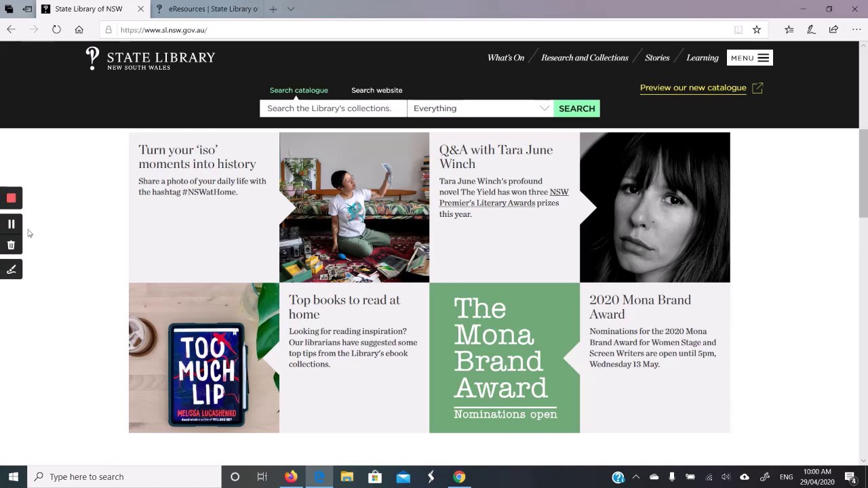Refresh the State Library page
The height and width of the screenshot is (488, 868).
[56, 30]
